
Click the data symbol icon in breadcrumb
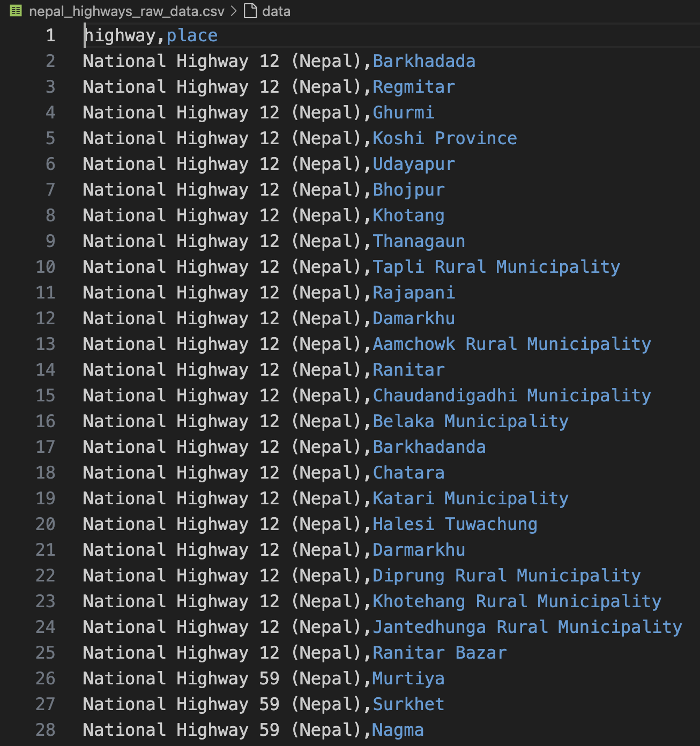[250, 11]
